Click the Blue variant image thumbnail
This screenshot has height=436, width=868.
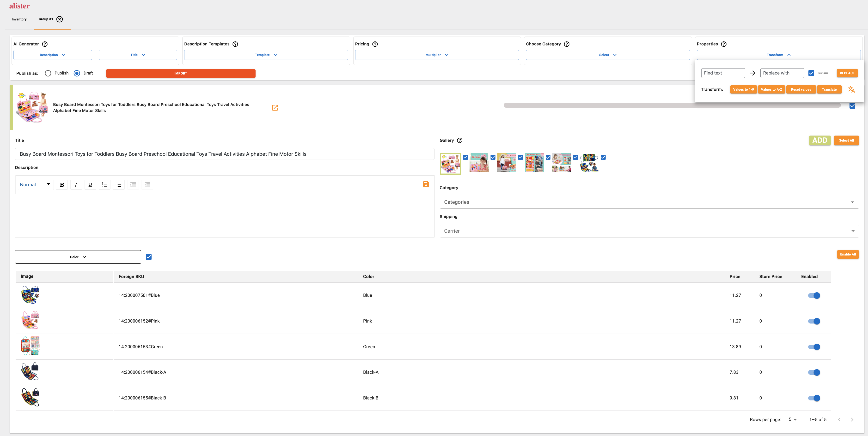pyautogui.click(x=30, y=295)
